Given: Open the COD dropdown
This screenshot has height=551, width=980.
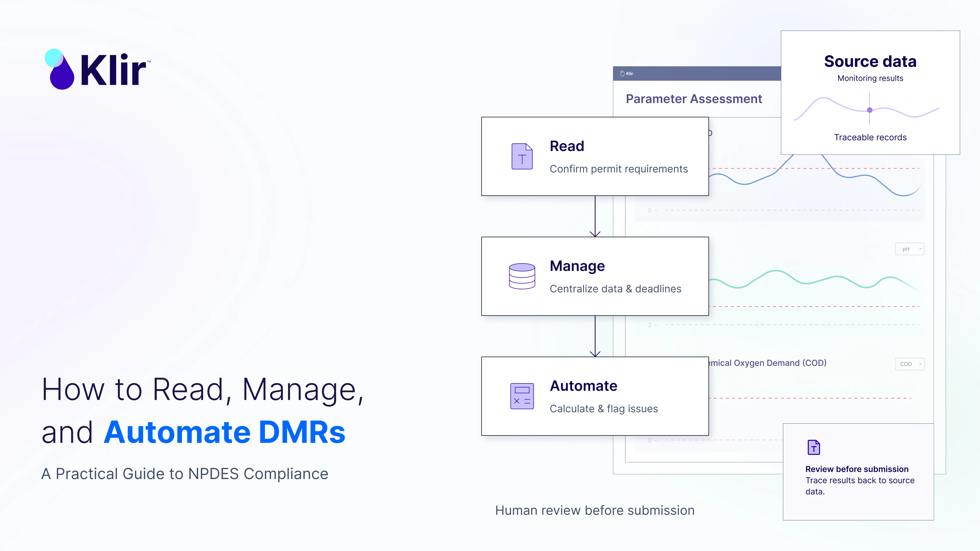Looking at the screenshot, I should (910, 364).
